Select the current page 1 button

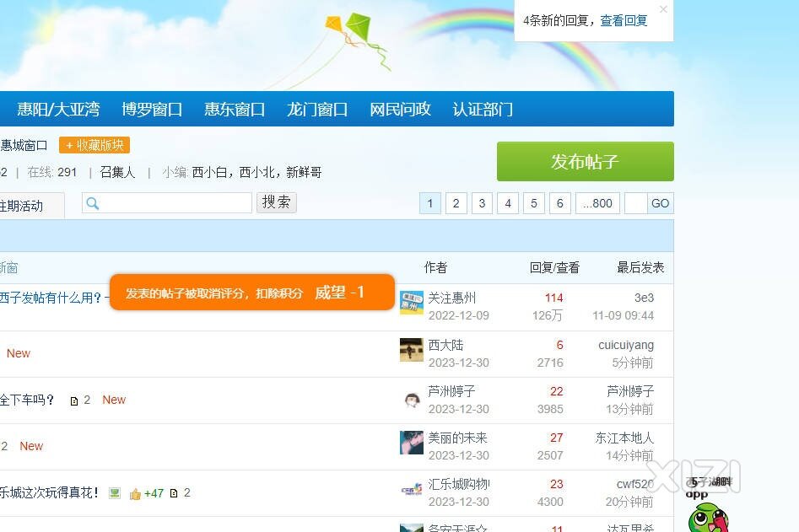(x=430, y=204)
